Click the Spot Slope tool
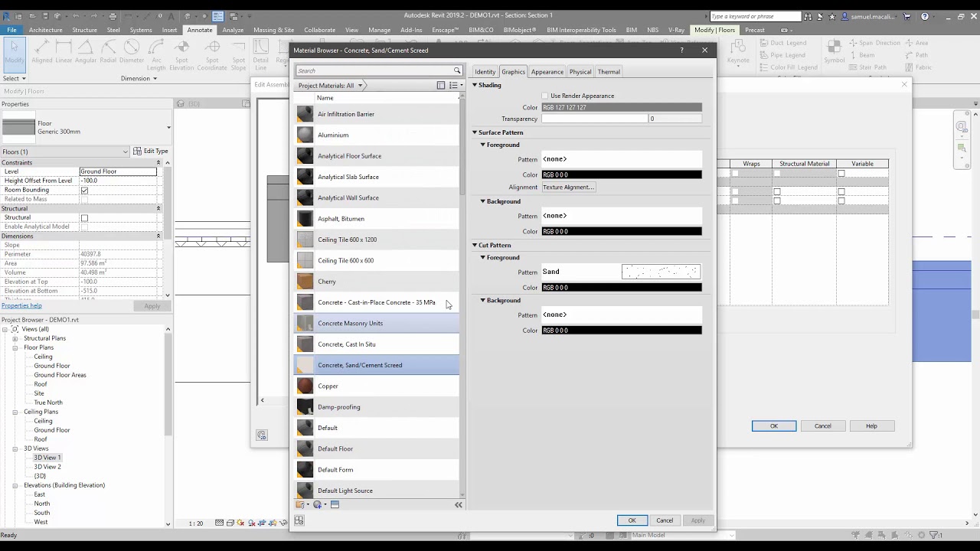980x551 pixels. 239,55
